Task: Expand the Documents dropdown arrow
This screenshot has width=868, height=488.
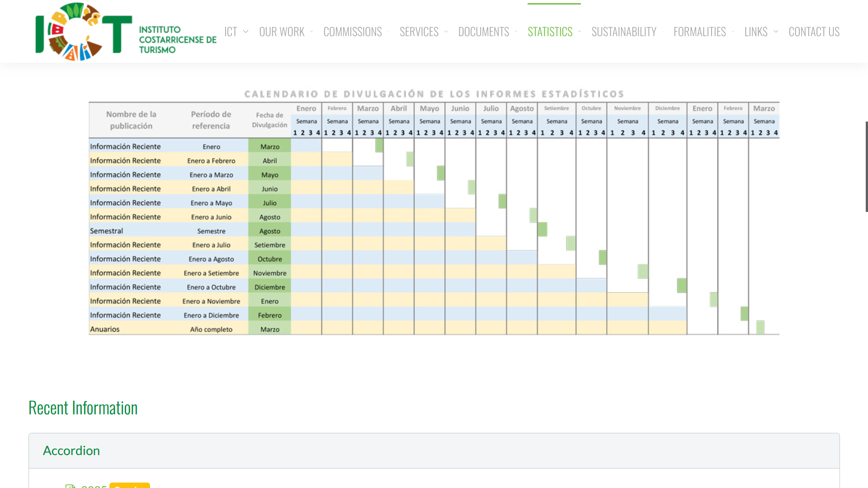Action: pos(516,32)
